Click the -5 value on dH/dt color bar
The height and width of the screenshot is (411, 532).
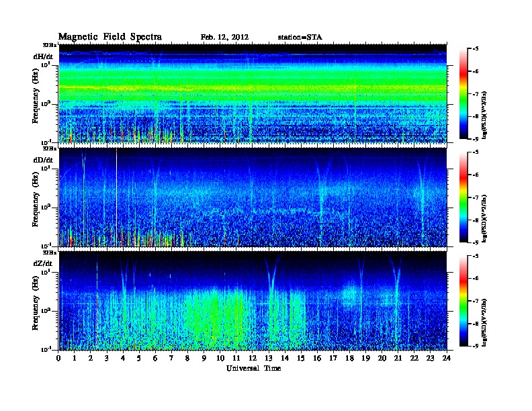coord(476,49)
